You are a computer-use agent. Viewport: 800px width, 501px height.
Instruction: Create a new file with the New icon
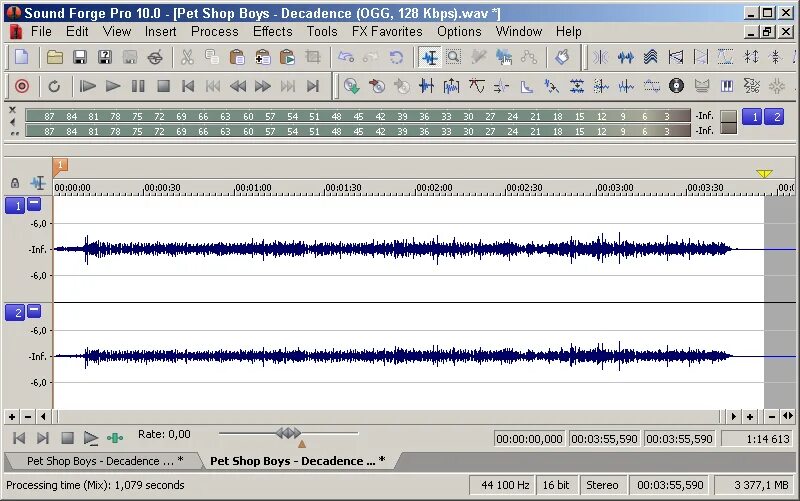(x=21, y=57)
